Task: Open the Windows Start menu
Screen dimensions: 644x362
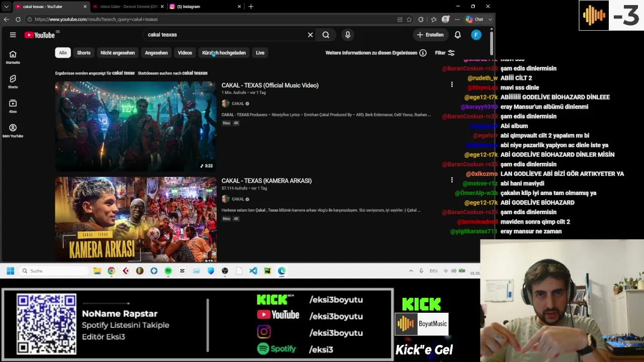Action: coord(10,271)
